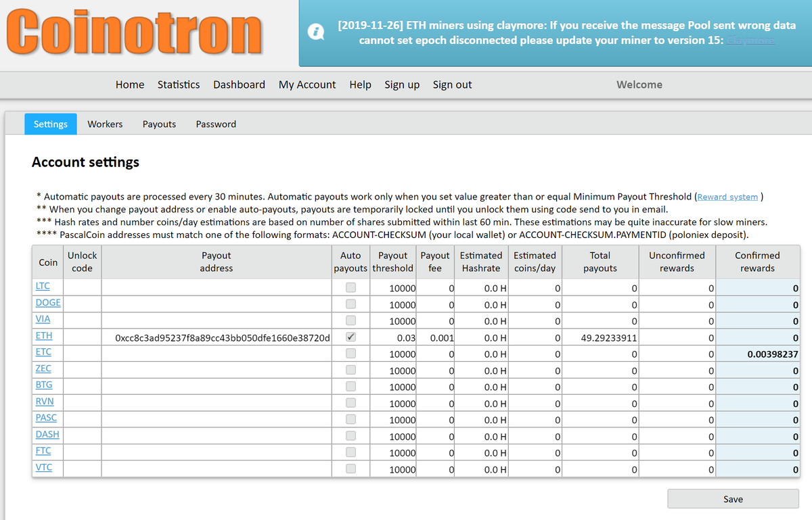Enable auto payouts for VIA
Screen dimensions: 812x520
point(351,320)
